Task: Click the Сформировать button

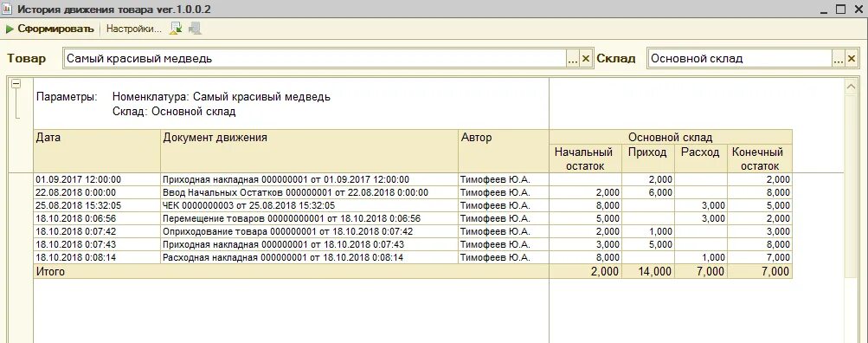Action: (x=50, y=29)
